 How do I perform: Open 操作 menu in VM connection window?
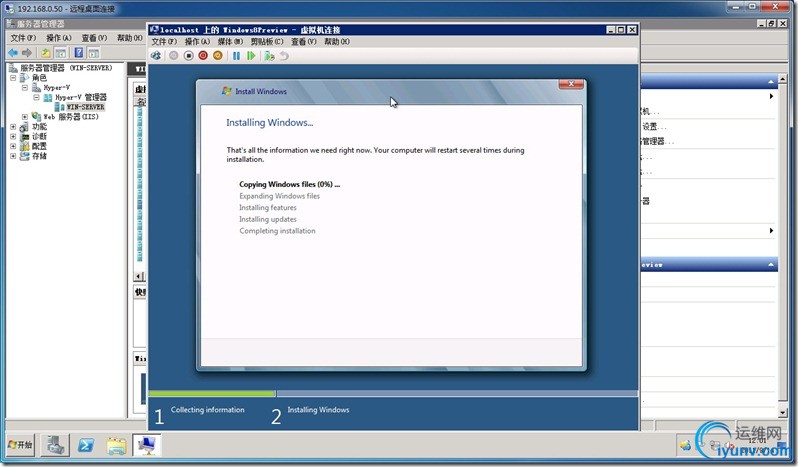coord(197,42)
